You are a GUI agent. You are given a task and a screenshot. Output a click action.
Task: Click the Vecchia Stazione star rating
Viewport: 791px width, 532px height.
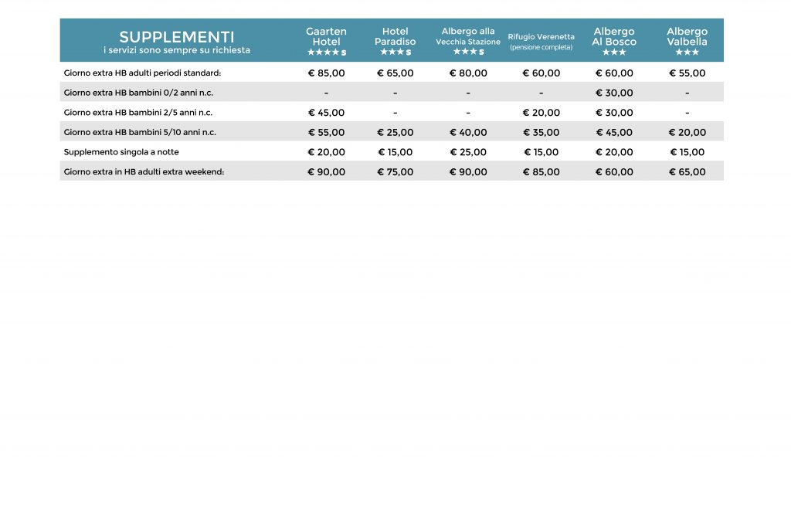[468, 52]
